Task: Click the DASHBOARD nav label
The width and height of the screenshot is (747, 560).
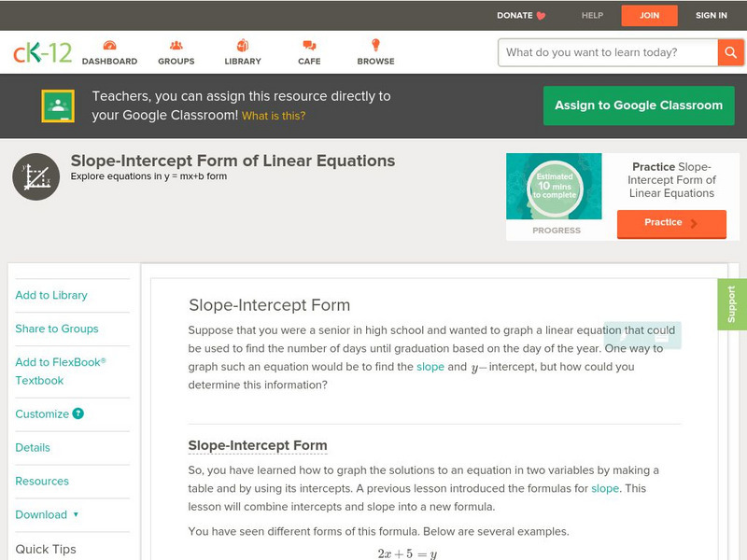Action: click(x=109, y=62)
